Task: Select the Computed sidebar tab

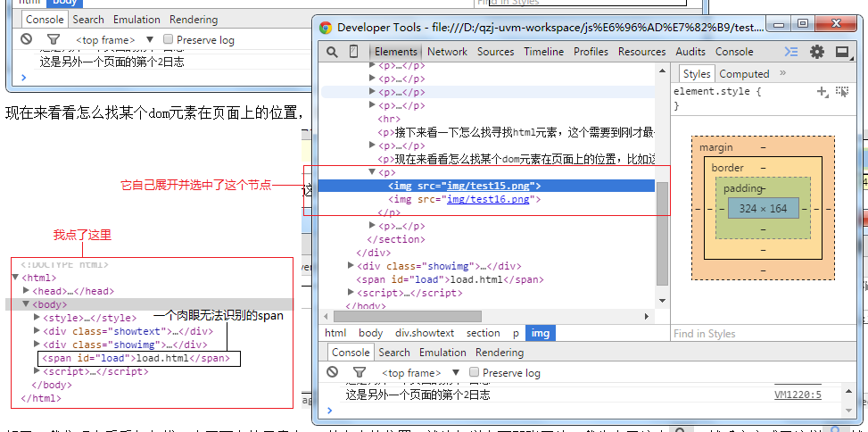Action: pyautogui.click(x=744, y=74)
